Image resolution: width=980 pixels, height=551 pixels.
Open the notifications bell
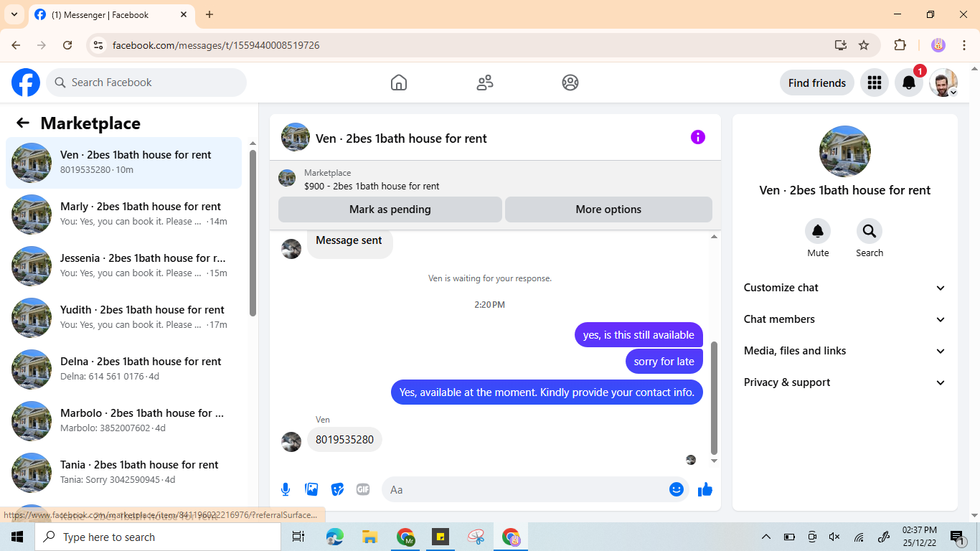coord(909,83)
